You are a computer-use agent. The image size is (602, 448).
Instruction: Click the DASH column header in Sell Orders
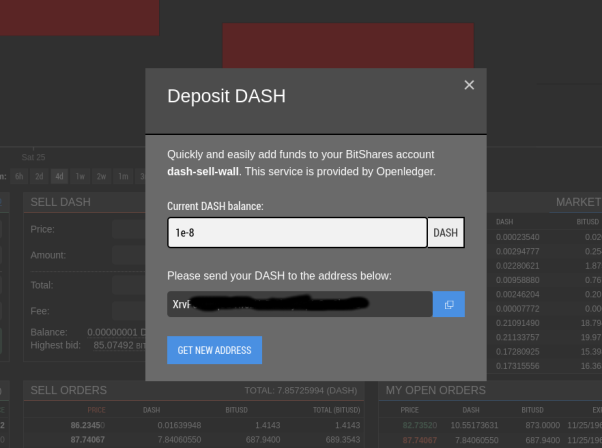pyautogui.click(x=151, y=410)
